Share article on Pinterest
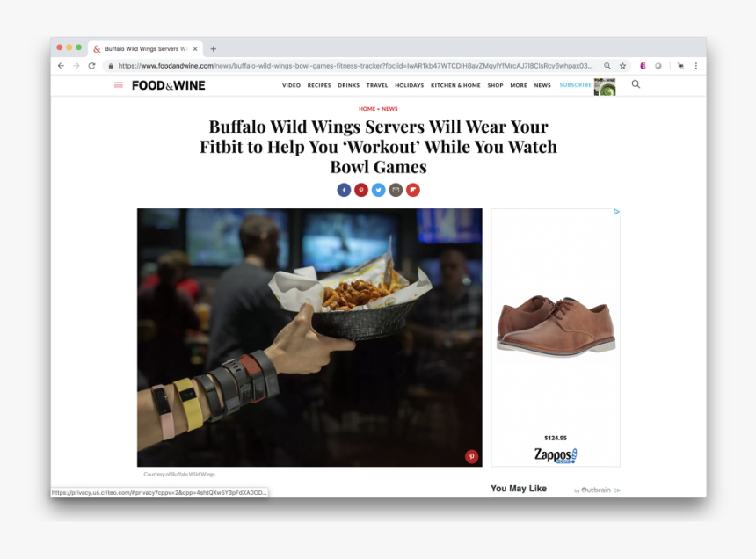This screenshot has width=756, height=559. coord(361,190)
